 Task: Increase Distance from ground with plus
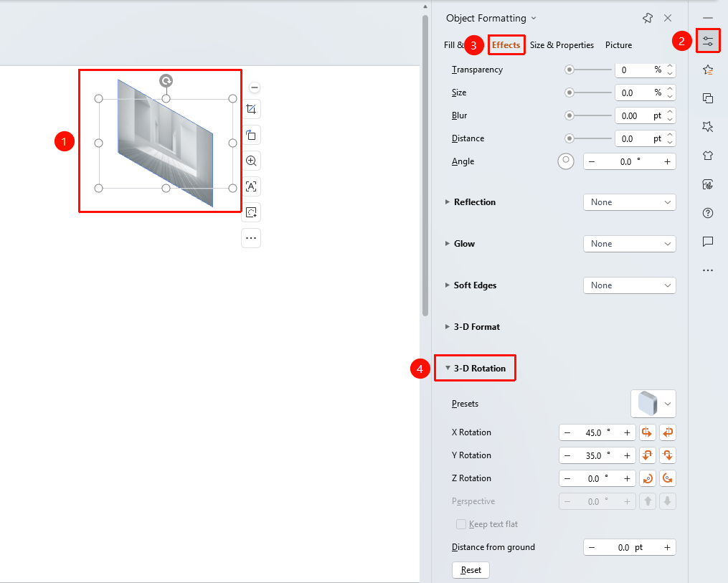coord(667,548)
